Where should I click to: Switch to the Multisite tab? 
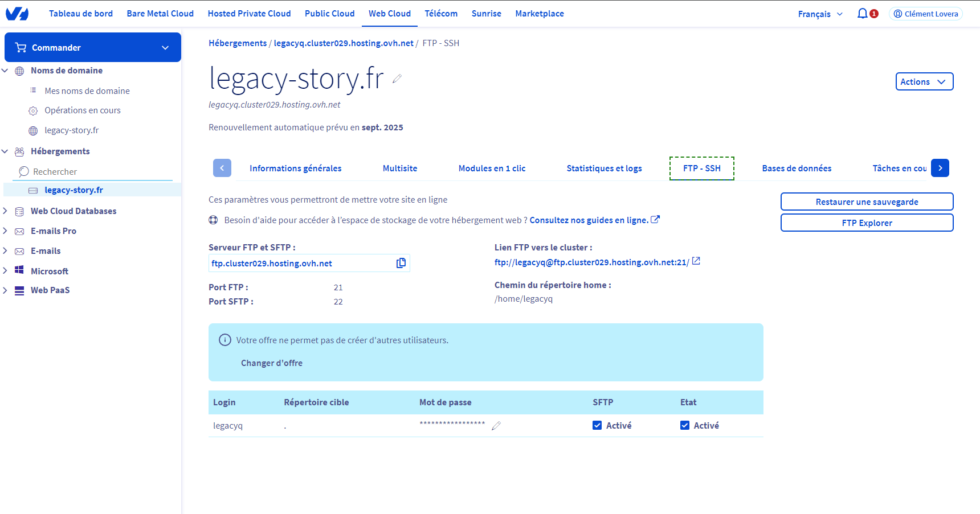click(x=399, y=168)
